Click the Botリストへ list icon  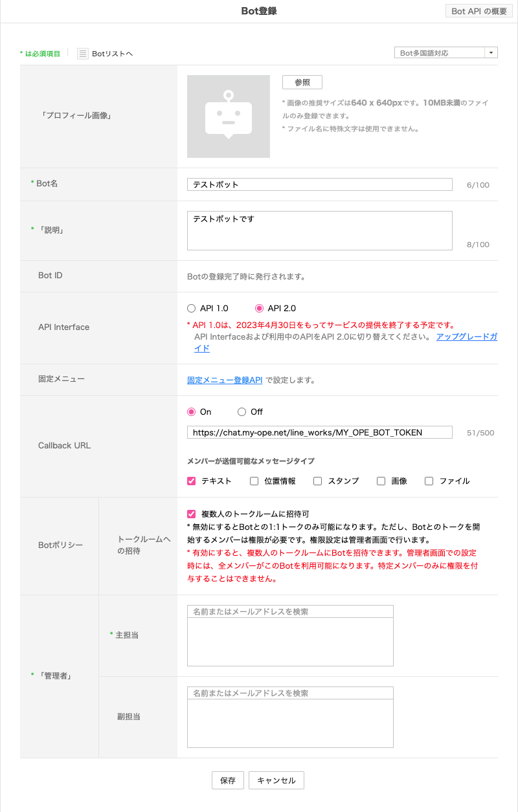click(x=82, y=54)
